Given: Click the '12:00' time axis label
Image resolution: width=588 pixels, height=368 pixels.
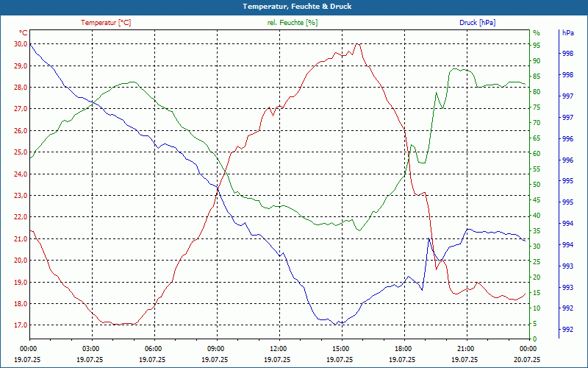Looking at the screenshot, I should tap(280, 348).
